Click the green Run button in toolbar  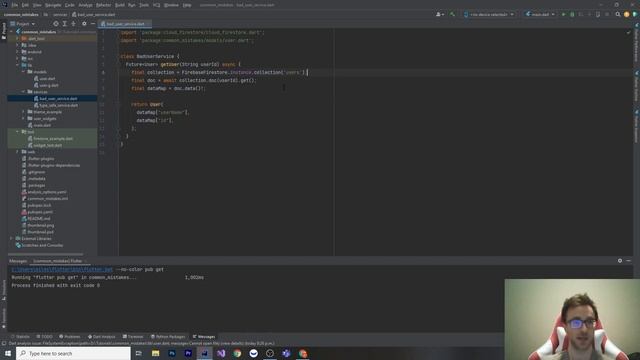564,14
